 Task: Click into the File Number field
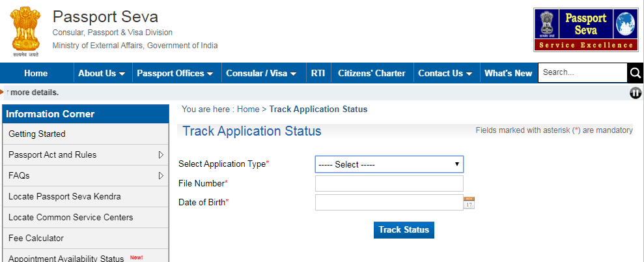389,183
